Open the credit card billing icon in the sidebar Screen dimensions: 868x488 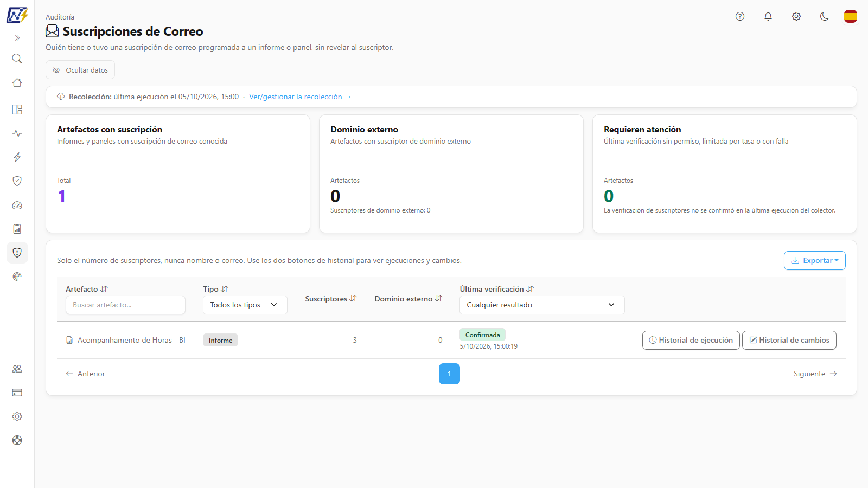[x=17, y=393]
